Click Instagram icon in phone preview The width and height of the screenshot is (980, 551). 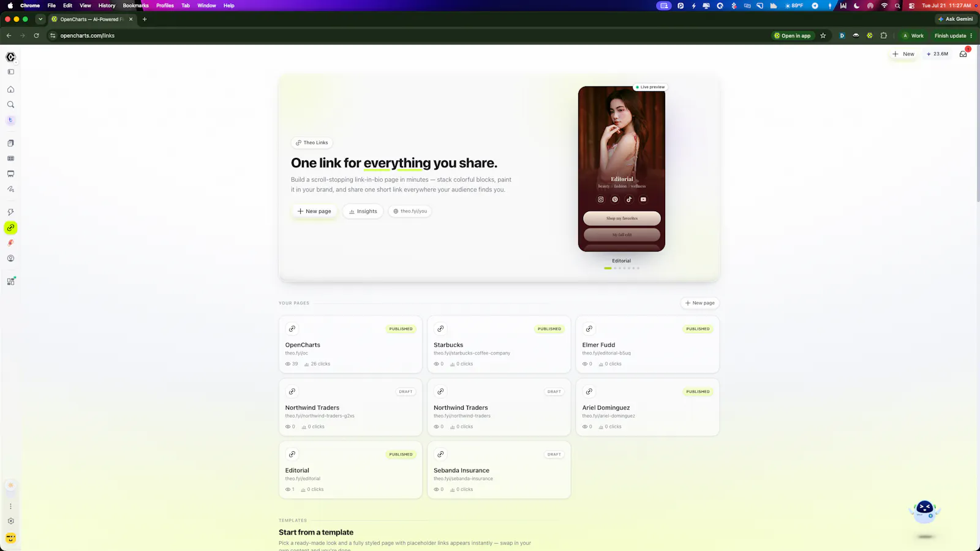[x=600, y=200]
